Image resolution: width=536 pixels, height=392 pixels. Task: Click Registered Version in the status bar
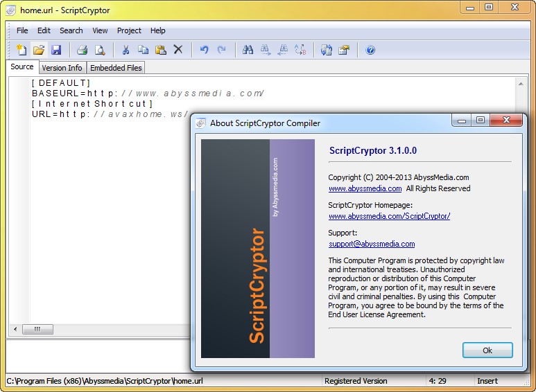coord(356,381)
